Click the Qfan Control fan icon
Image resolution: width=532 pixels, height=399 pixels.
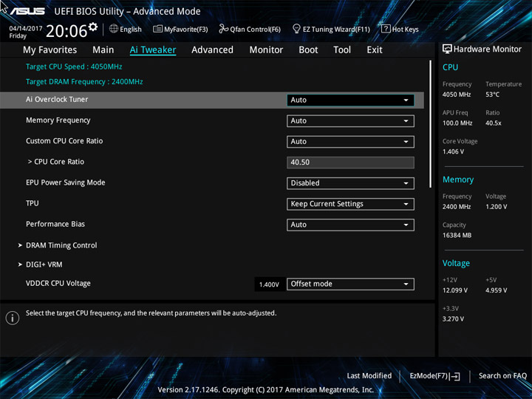[223, 29]
